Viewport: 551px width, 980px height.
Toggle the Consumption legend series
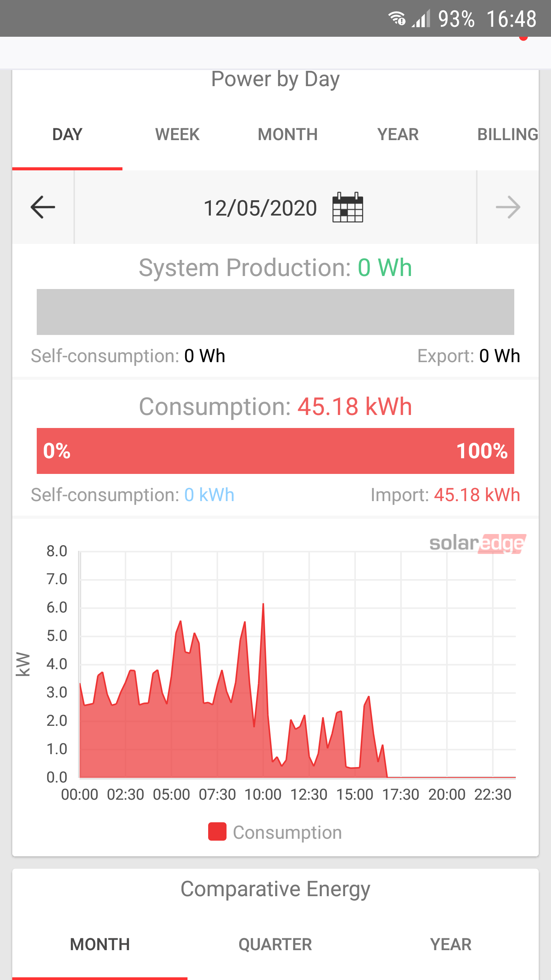(x=275, y=832)
